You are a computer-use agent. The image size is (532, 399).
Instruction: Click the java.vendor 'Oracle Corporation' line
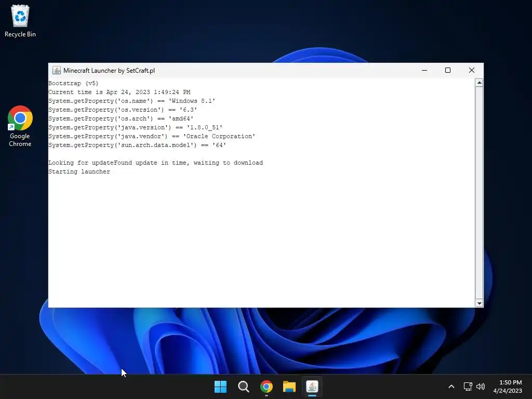[x=152, y=137]
